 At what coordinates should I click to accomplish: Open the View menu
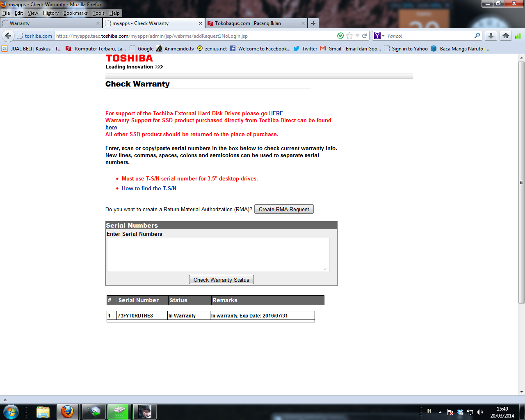click(x=33, y=13)
